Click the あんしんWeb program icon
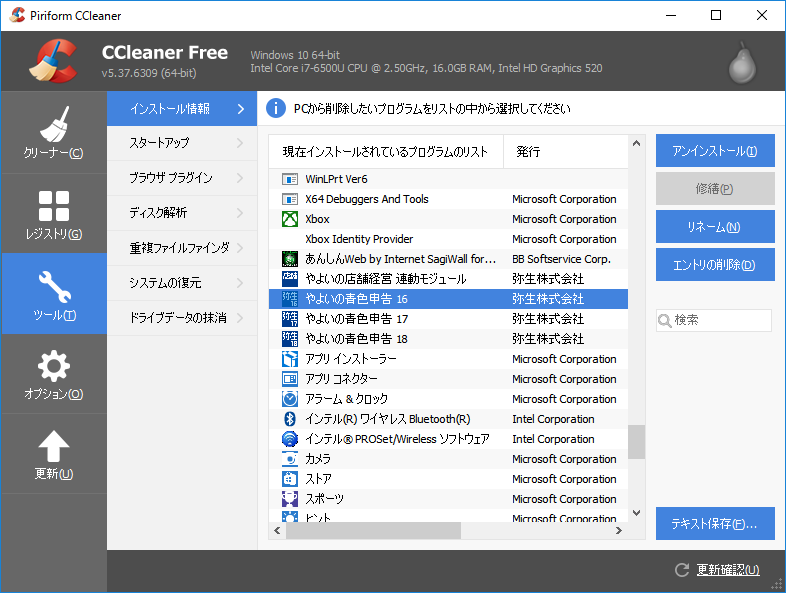 pos(290,259)
